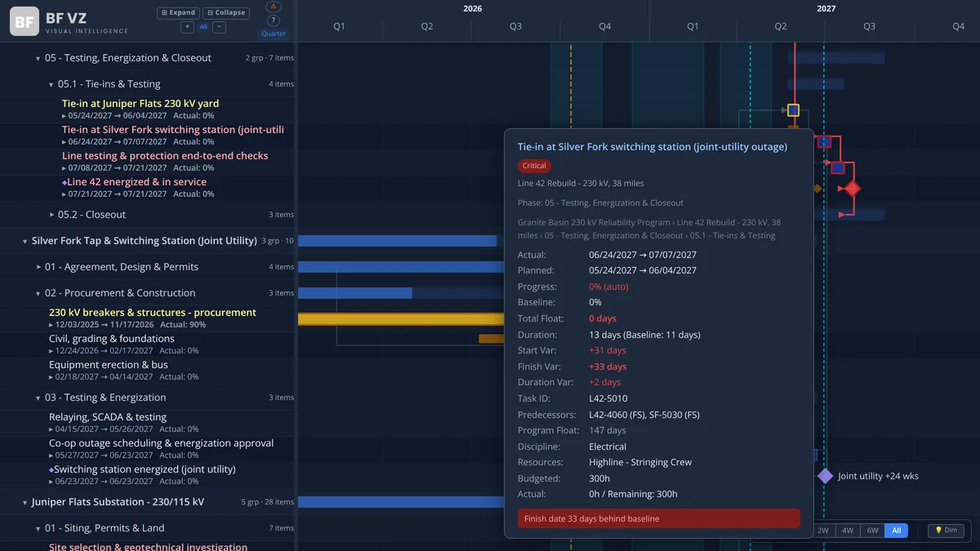The height and width of the screenshot is (551, 980).
Task: Select the 2026 Q3 column header
Action: 515,26
